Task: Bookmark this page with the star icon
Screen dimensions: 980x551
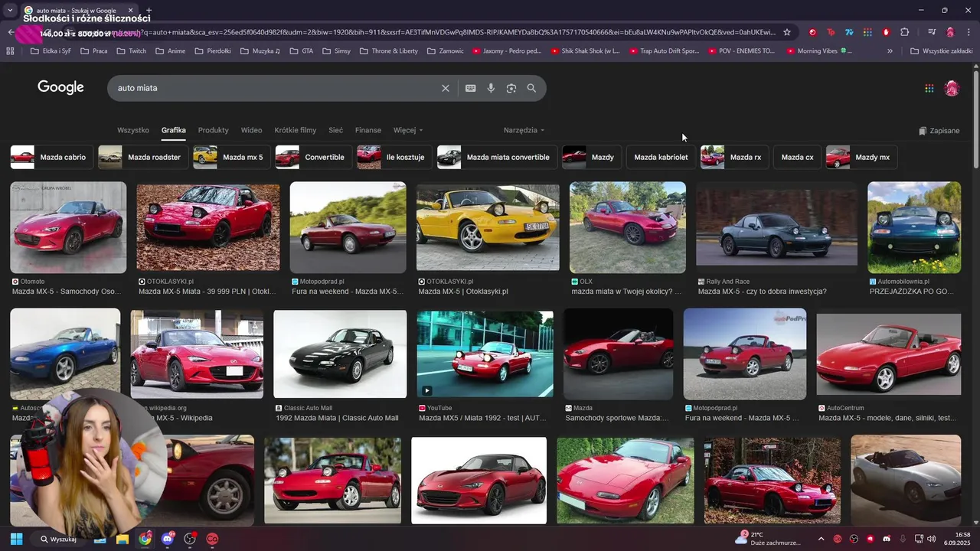Action: point(786,32)
